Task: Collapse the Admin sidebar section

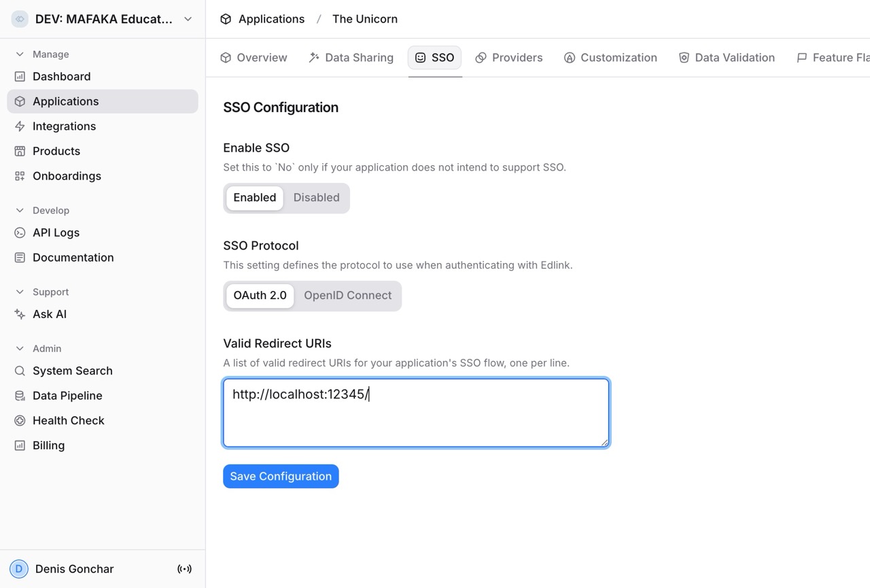Action: [20, 349]
